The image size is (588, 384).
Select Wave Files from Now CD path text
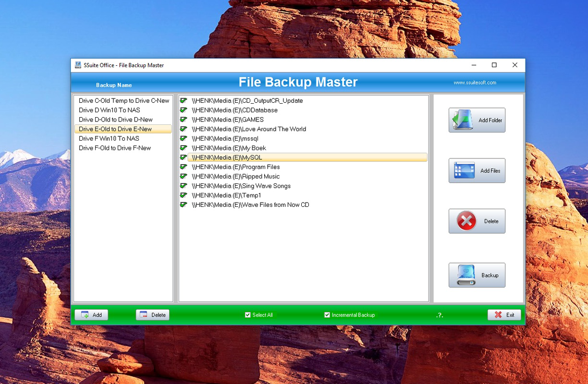pos(250,204)
